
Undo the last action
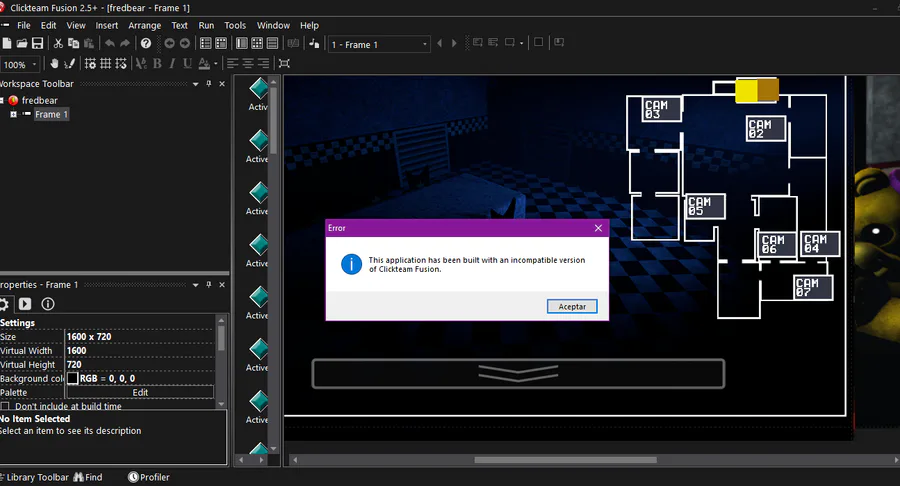pos(109,43)
